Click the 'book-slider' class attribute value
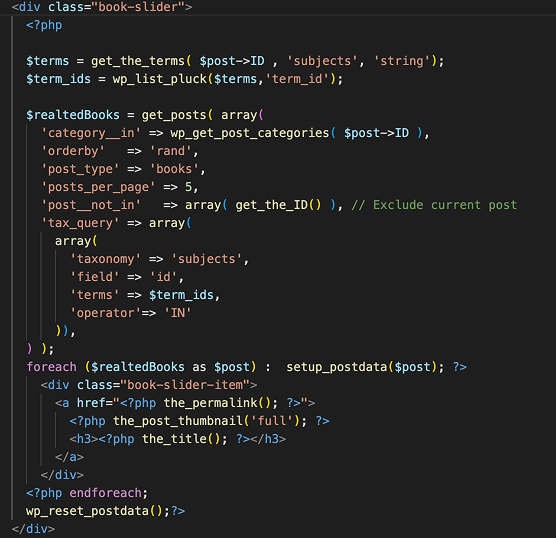The height and width of the screenshot is (538, 556). (x=138, y=7)
